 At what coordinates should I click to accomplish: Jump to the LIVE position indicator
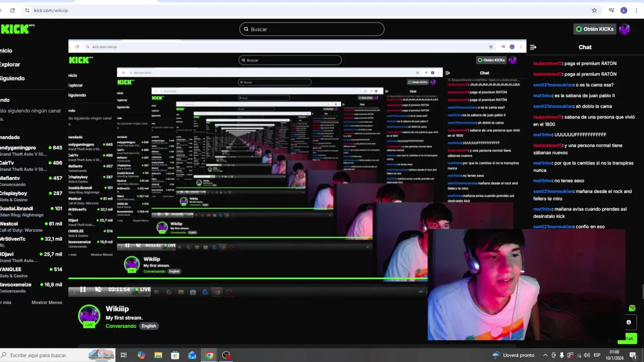coord(143,290)
